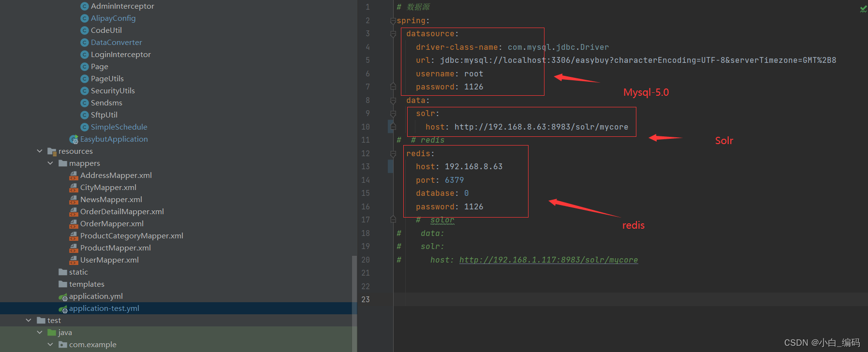The image size is (868, 352).
Task: Click the static folder icon
Action: 63,272
